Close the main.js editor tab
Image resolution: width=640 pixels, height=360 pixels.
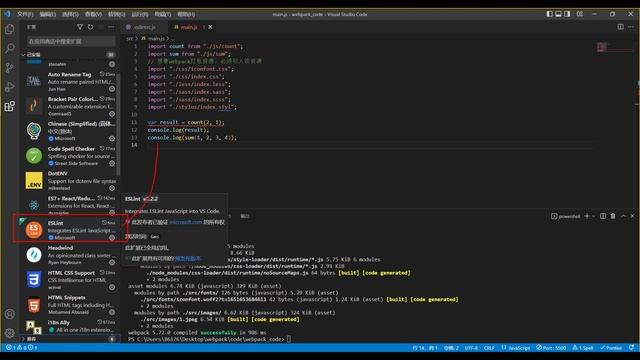[210, 27]
